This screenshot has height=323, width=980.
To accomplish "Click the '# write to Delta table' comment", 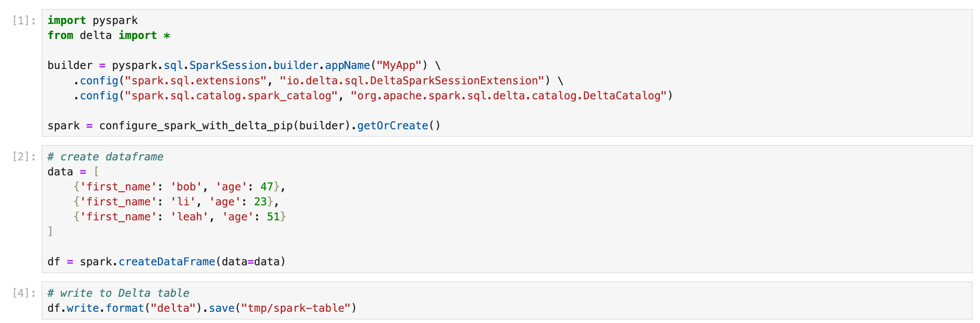I will pyautogui.click(x=118, y=293).
